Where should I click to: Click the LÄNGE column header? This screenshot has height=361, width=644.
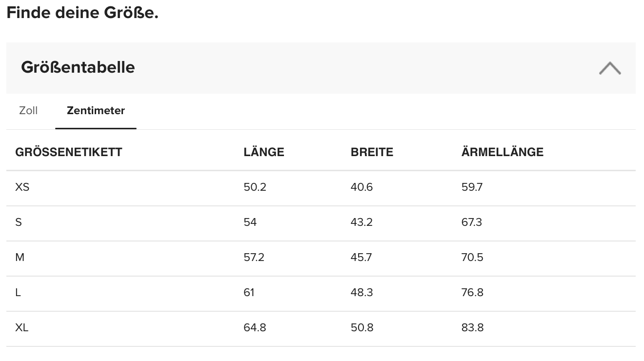coord(263,152)
